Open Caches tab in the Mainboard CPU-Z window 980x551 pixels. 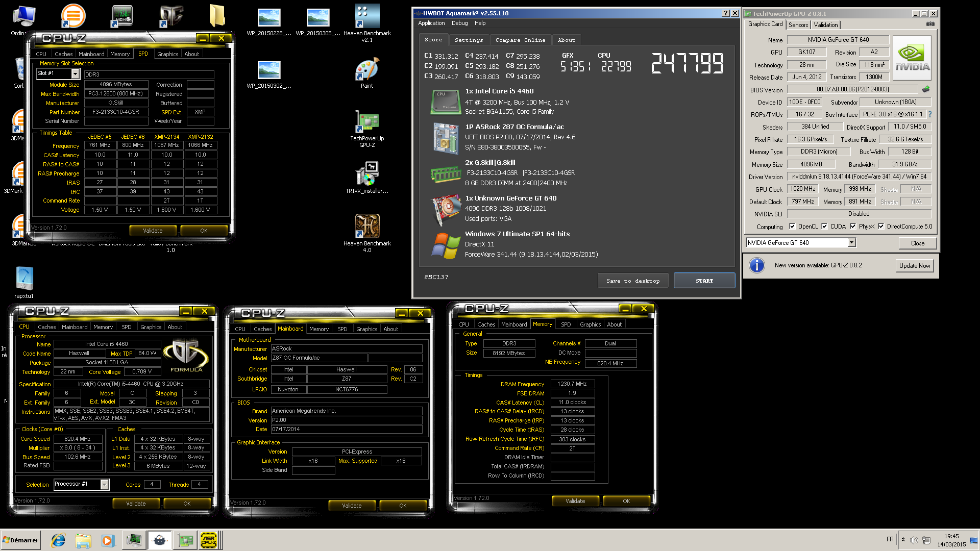263,329
